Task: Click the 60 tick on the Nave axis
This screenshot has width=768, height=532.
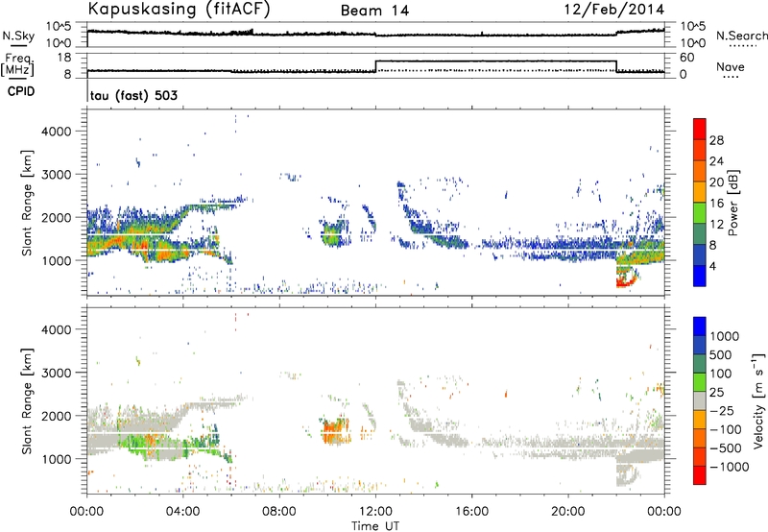Action: coord(687,58)
